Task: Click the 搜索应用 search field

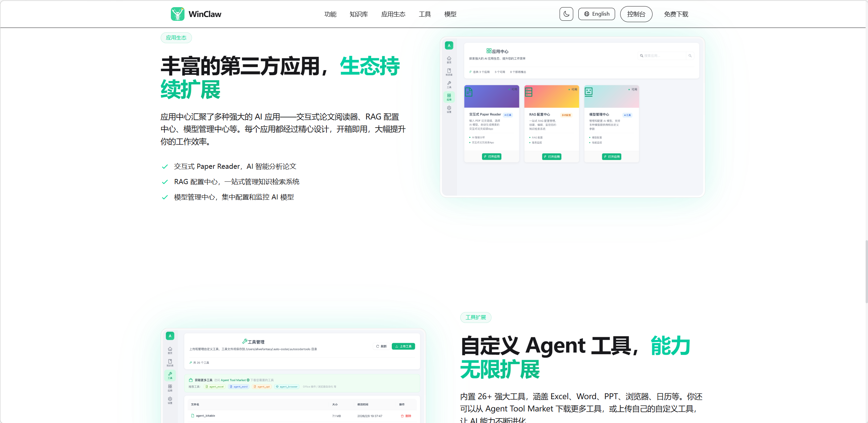Action: pyautogui.click(x=662, y=55)
